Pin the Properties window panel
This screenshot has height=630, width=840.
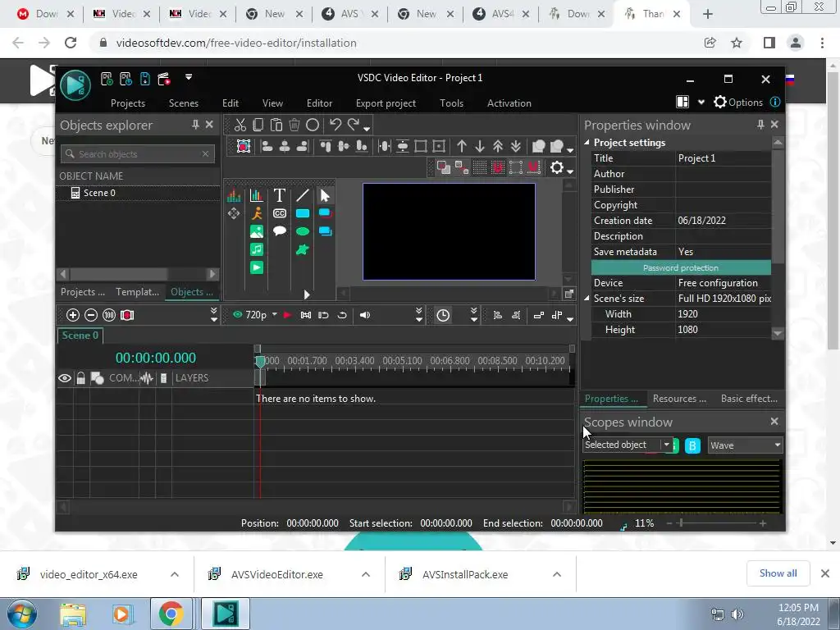pyautogui.click(x=760, y=125)
